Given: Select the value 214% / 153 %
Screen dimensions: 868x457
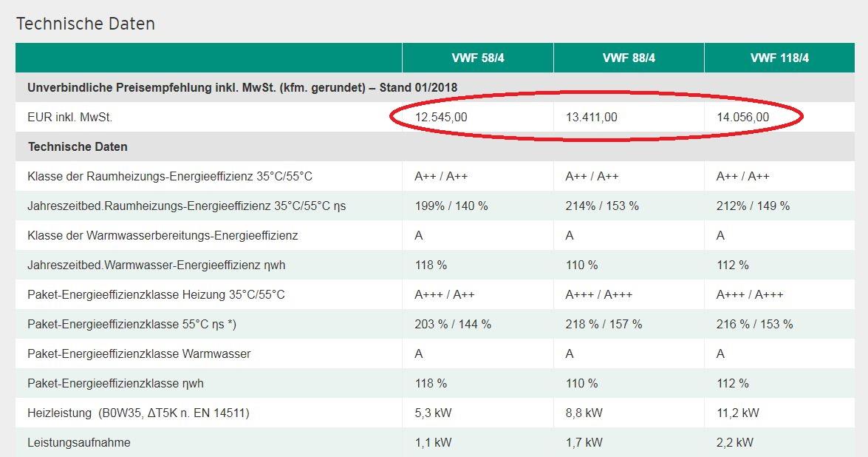Looking at the screenshot, I should click(602, 206).
